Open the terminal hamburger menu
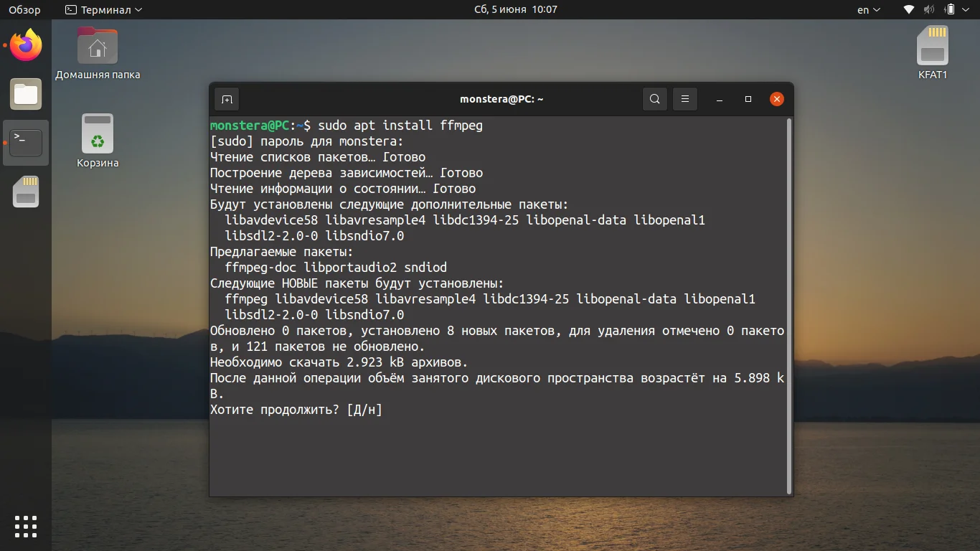 click(685, 99)
